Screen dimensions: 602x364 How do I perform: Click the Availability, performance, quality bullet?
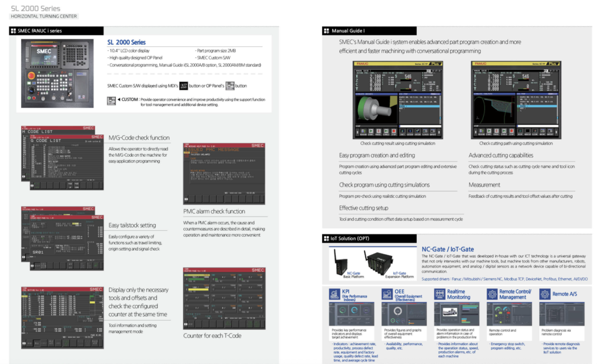pyautogui.click(x=403, y=346)
